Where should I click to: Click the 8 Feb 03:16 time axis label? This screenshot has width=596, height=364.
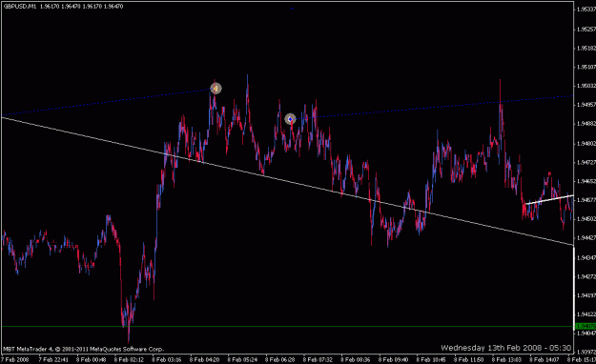tap(167, 359)
